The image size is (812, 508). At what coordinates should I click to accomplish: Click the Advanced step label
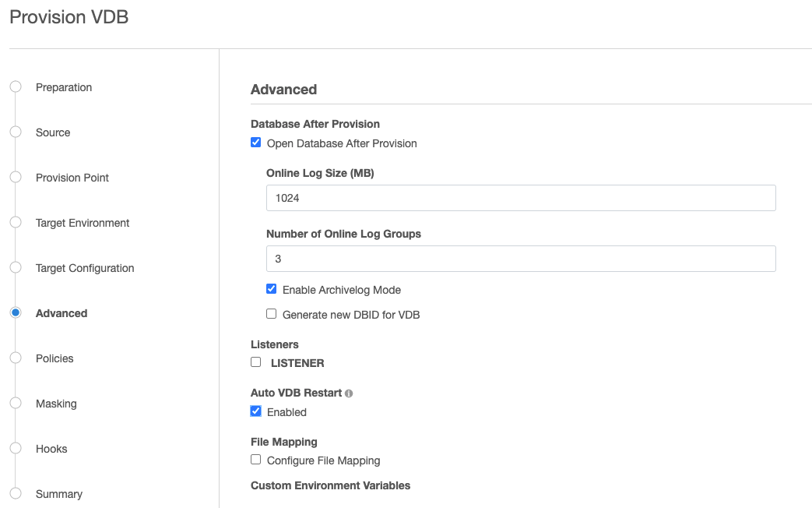(x=62, y=313)
